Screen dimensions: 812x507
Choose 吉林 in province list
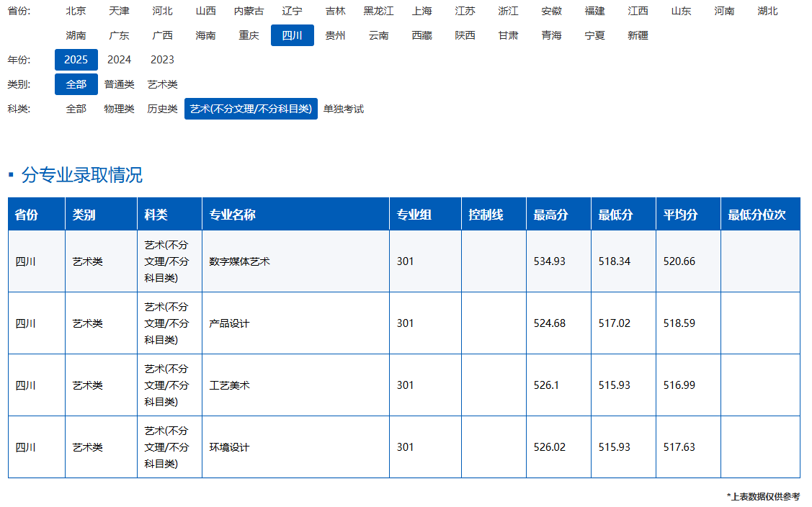pos(336,11)
